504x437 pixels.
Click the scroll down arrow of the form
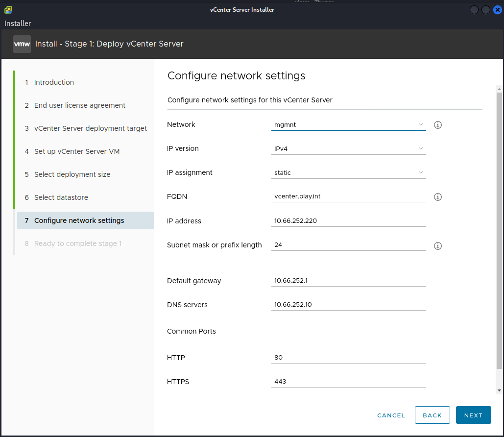click(499, 390)
